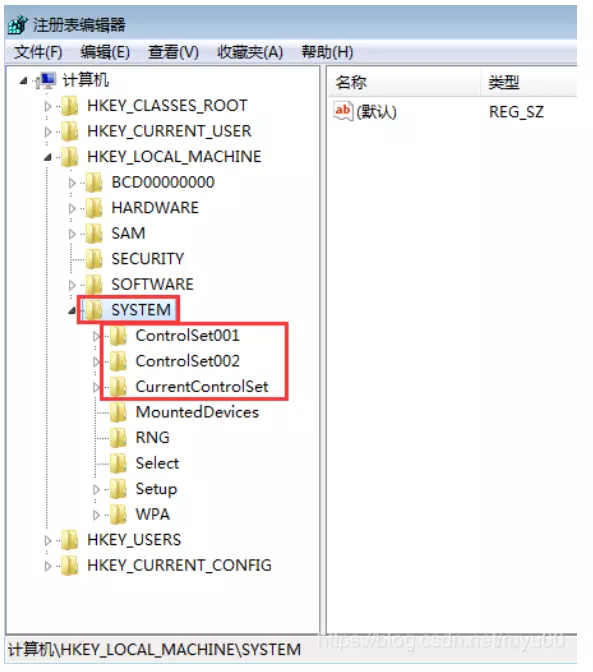
Task: Select the Setup key label
Action: pyautogui.click(x=156, y=489)
